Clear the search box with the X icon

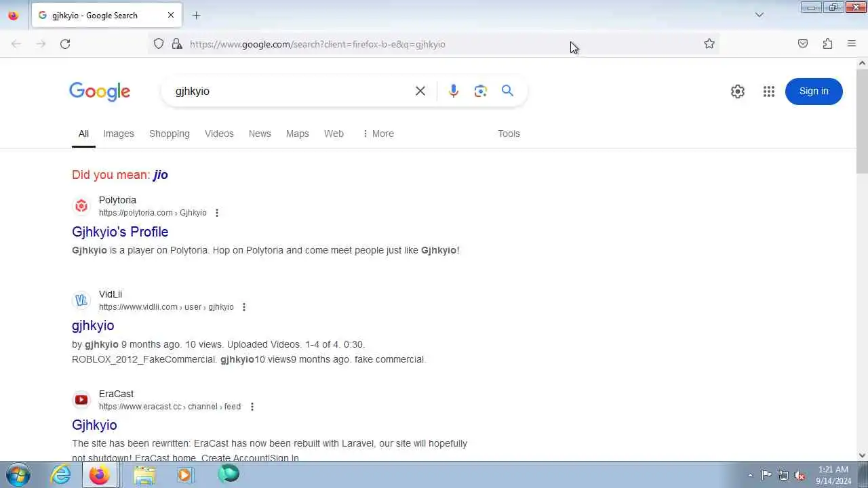click(420, 91)
